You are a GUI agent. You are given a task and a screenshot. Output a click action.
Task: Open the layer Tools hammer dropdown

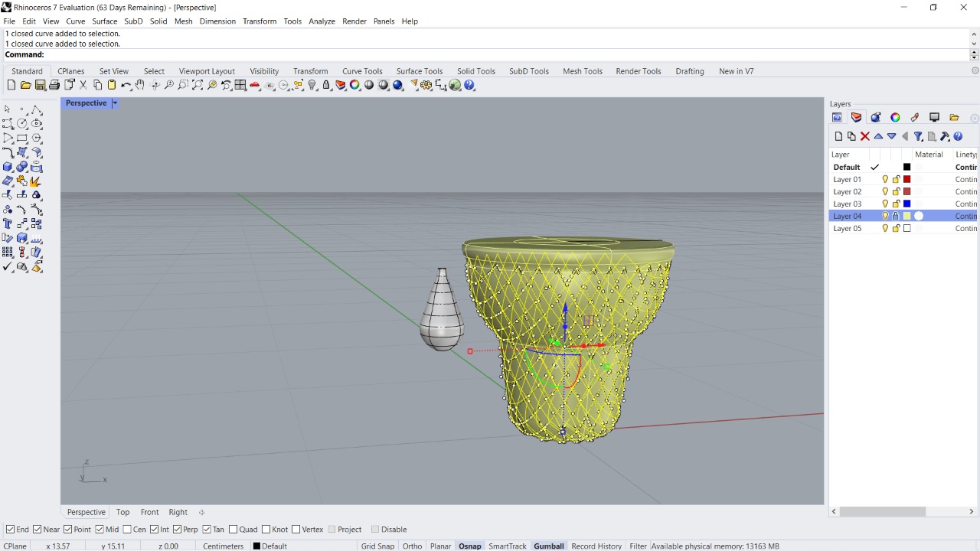(x=945, y=136)
